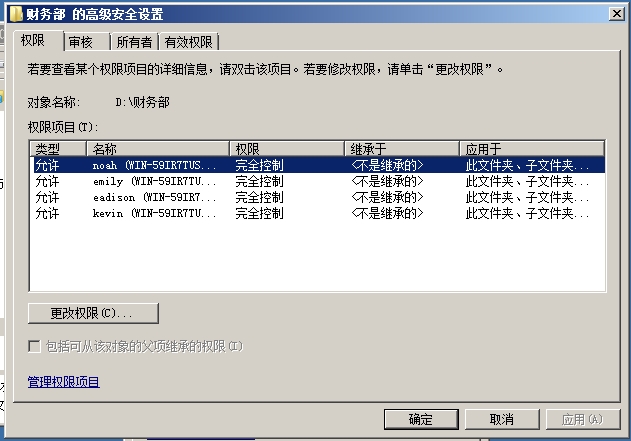Click 允许 in the kevin row
Viewport: 631px width, 441px height.
click(x=47, y=213)
